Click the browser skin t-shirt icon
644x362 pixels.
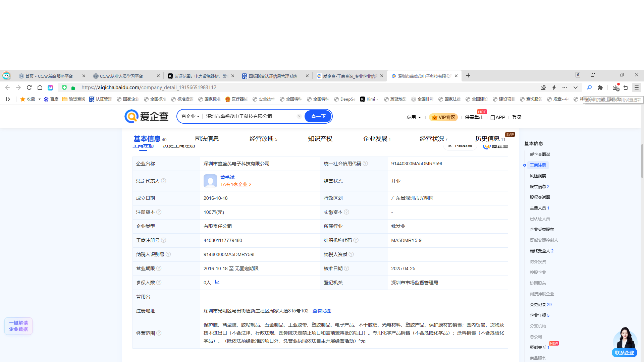coord(592,75)
